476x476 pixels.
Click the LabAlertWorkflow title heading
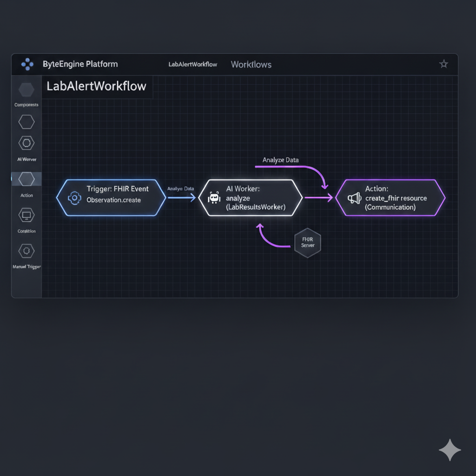click(96, 86)
